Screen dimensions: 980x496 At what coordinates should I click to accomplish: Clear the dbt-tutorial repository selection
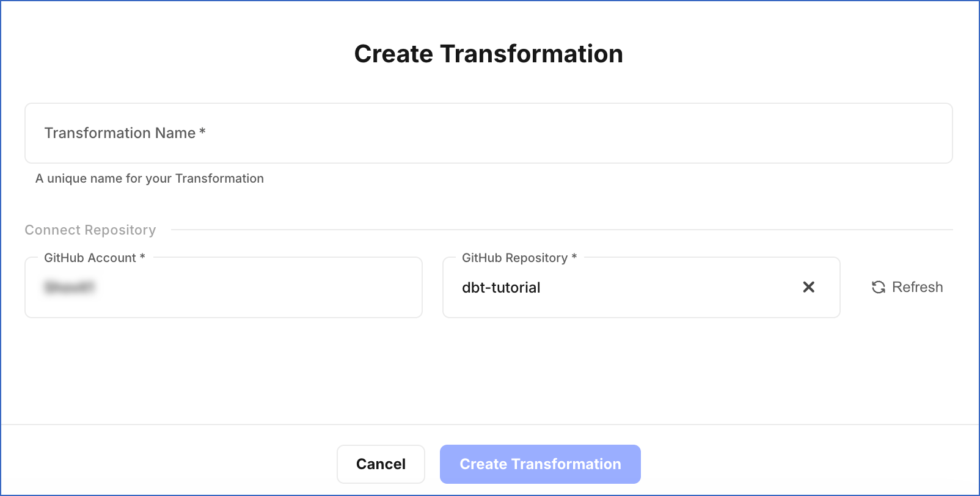[x=808, y=287]
